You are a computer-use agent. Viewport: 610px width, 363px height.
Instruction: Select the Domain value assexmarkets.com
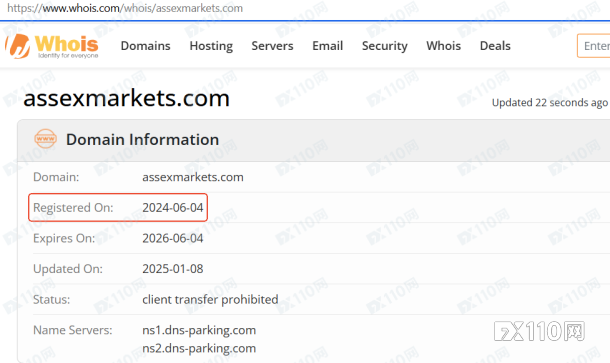click(193, 177)
